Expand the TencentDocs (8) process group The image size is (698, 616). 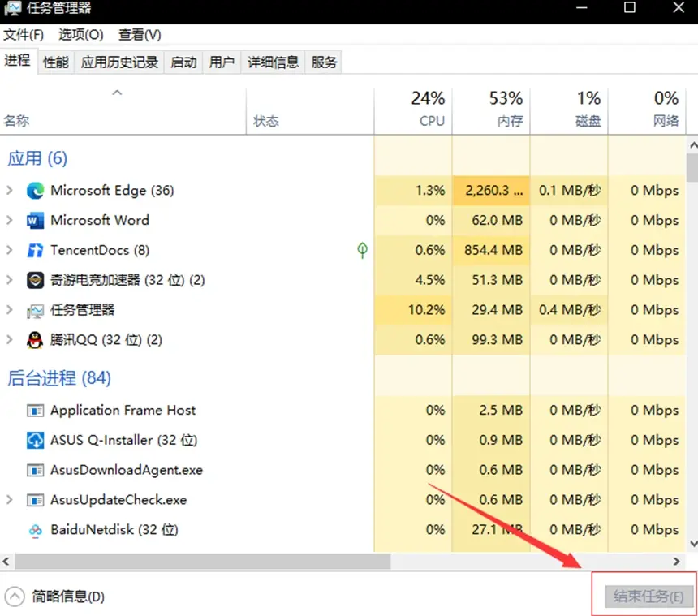[10, 250]
